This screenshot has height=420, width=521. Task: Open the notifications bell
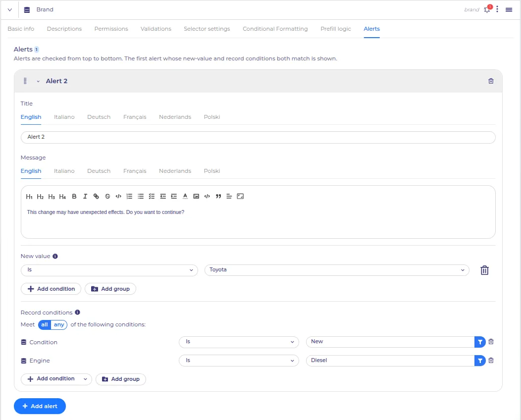click(x=487, y=9)
